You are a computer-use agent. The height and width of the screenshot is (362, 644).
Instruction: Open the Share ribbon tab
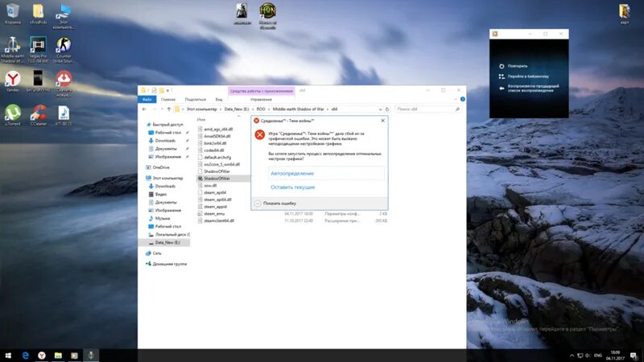pos(195,99)
